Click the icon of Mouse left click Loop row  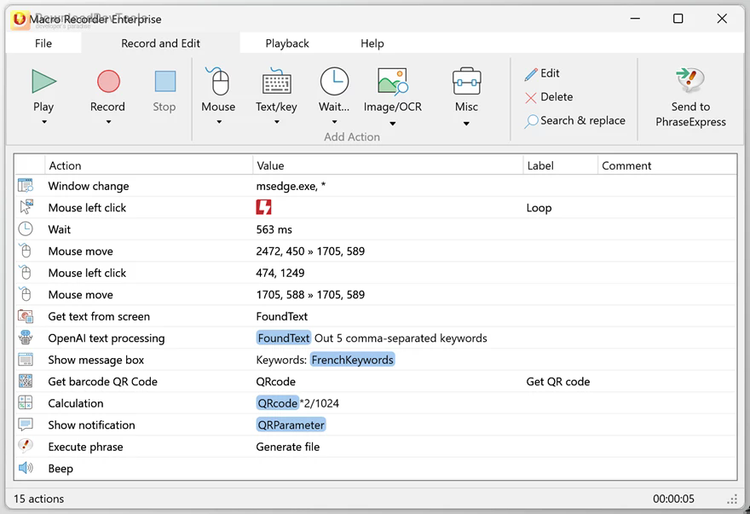coord(26,207)
